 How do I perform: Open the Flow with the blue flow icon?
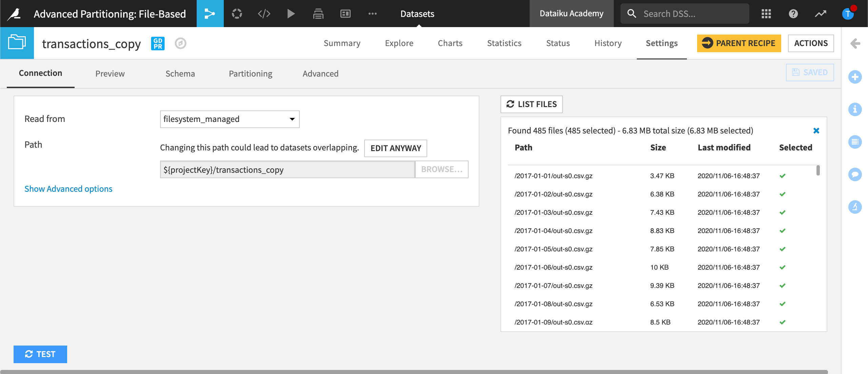pyautogui.click(x=210, y=14)
